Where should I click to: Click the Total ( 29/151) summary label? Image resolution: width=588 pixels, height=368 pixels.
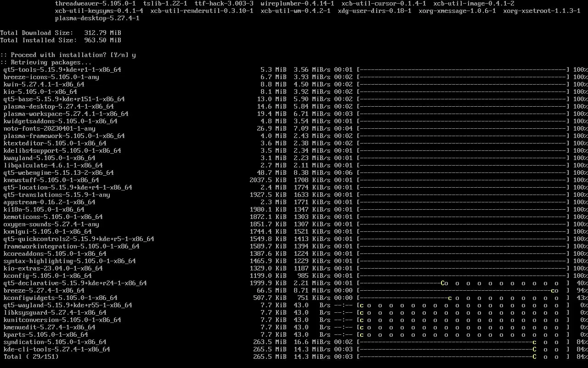(x=31, y=356)
